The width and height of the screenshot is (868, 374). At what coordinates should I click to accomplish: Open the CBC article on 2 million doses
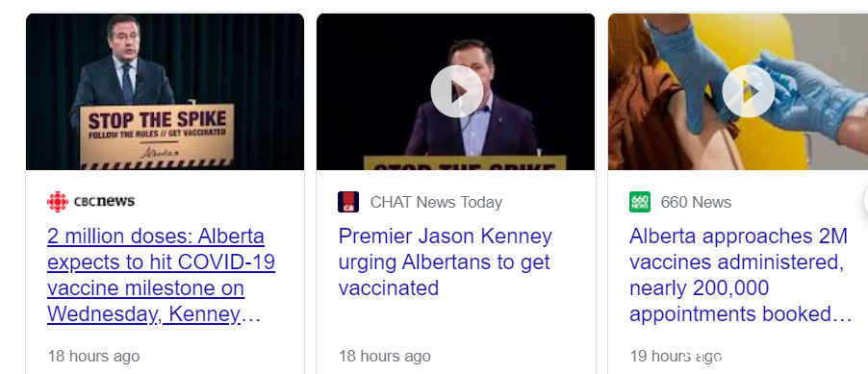coord(161,276)
